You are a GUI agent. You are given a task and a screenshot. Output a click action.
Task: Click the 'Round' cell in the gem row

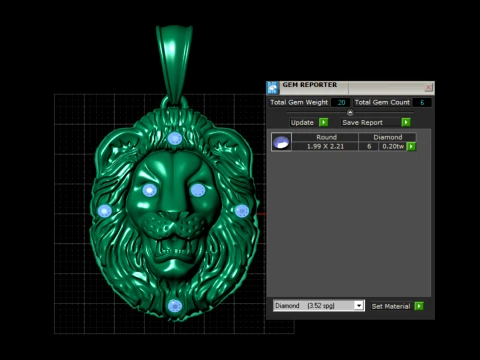tap(326, 137)
